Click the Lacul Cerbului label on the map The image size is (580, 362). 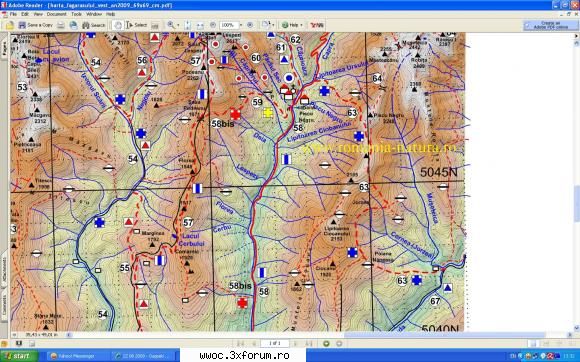[191, 240]
